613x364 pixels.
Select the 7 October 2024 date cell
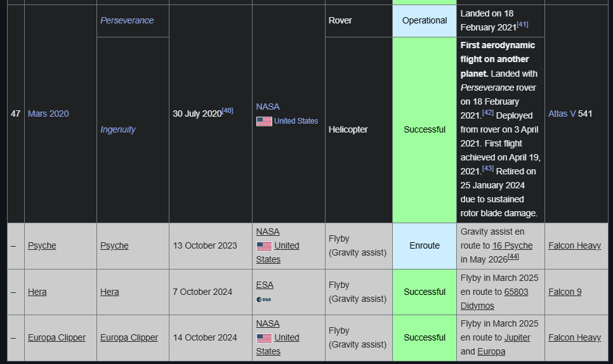(210, 292)
